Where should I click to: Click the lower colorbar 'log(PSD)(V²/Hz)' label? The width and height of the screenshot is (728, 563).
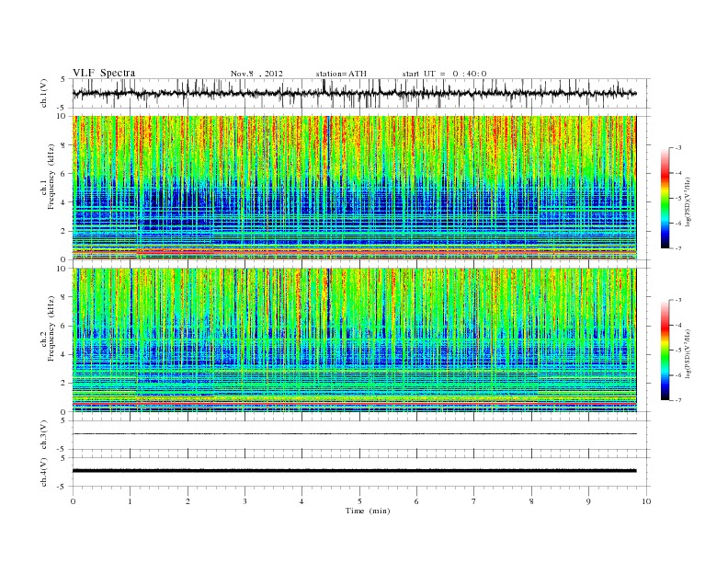tap(688, 352)
